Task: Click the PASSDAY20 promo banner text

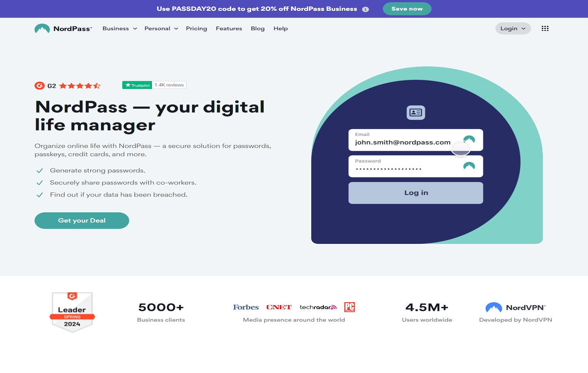Action: [x=257, y=9]
